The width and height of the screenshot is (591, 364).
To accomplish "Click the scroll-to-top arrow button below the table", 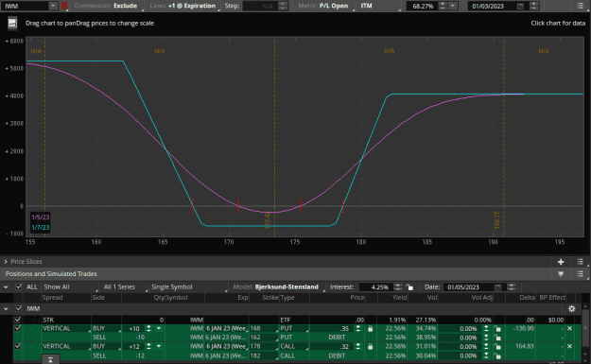I will (x=50, y=359).
